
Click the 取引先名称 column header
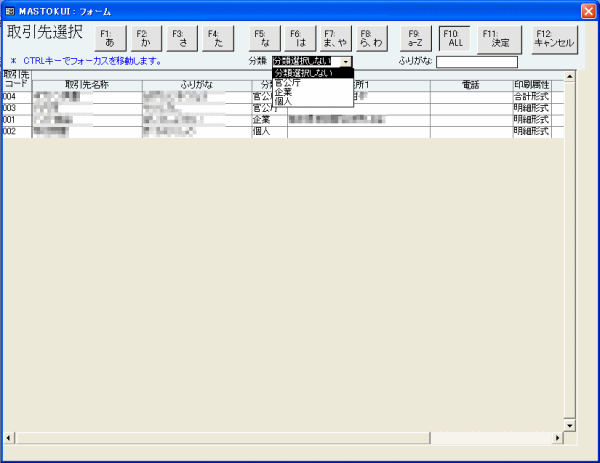(x=86, y=85)
